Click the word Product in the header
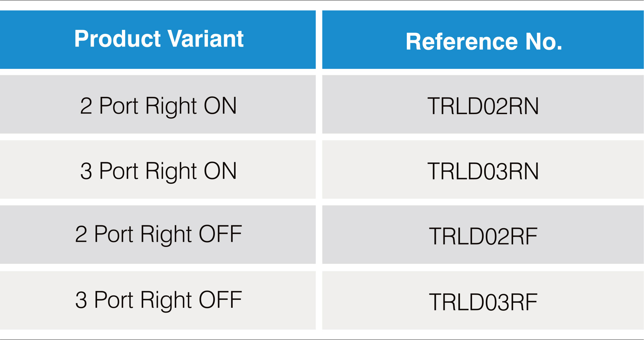 (x=117, y=39)
